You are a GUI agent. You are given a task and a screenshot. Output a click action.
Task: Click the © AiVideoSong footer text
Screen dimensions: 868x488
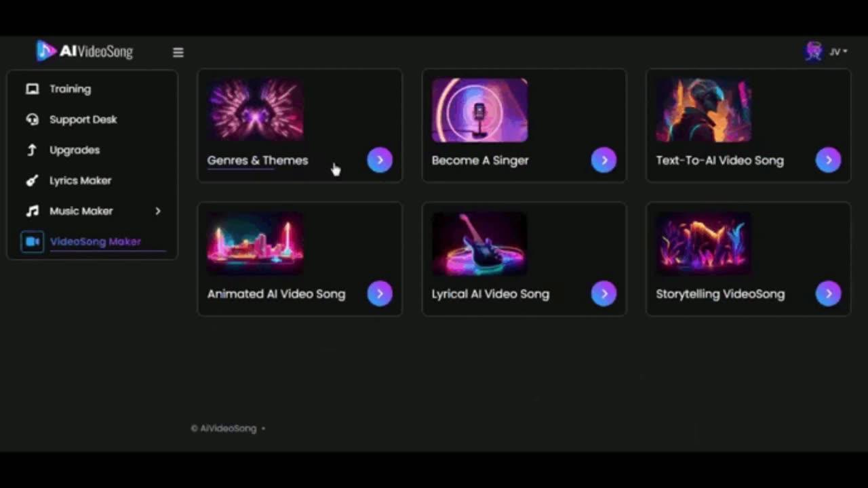click(224, 428)
